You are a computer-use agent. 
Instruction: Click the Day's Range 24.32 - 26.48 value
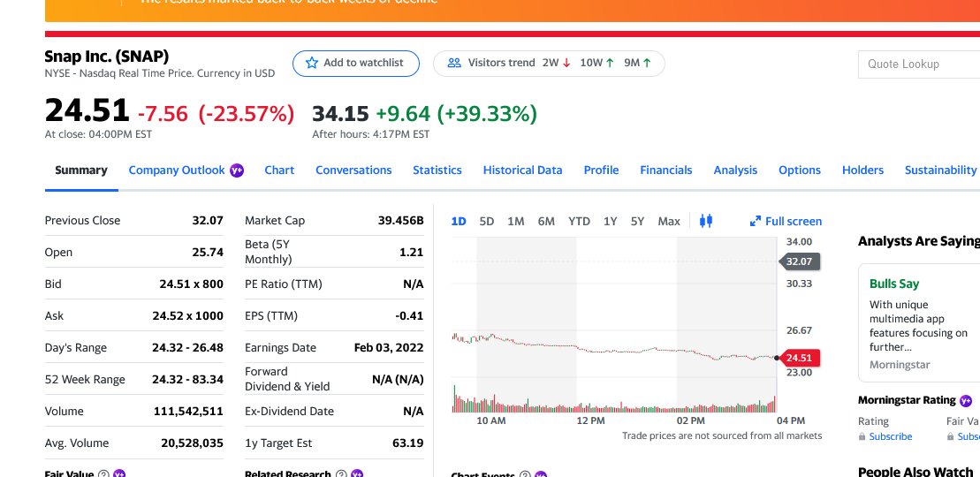(187, 347)
